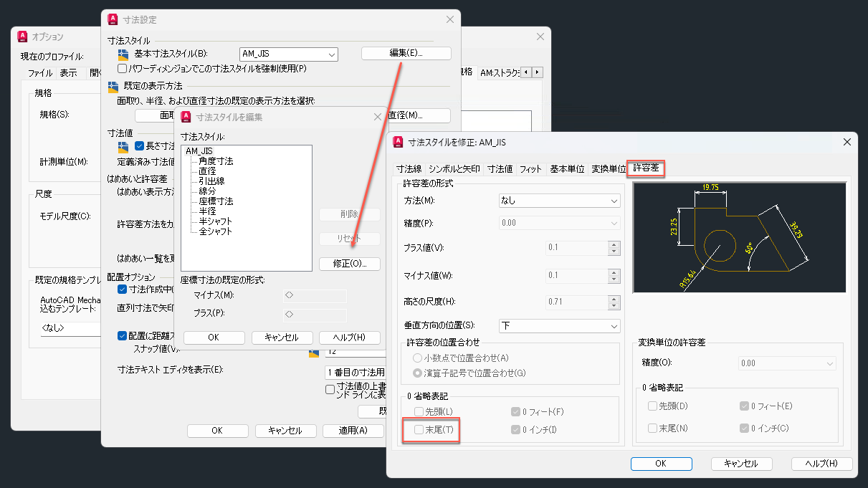Select 引出線 in the style tree
The image size is (868, 488).
[x=211, y=181]
